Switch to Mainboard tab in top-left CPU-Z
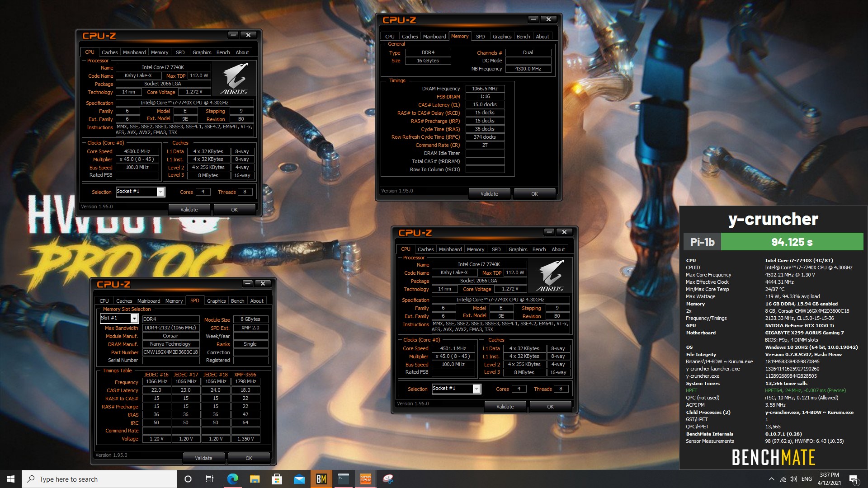This screenshot has width=868, height=488. pyautogui.click(x=134, y=52)
